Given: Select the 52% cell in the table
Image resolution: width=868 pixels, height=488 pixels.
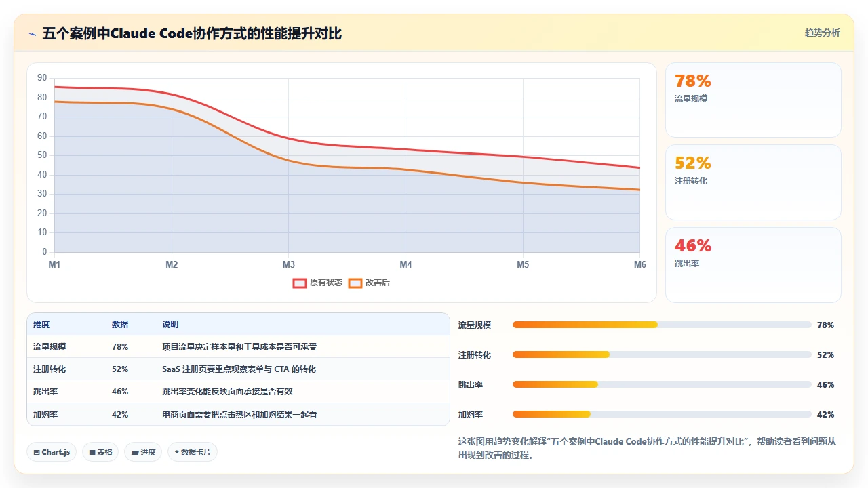Looking at the screenshot, I should 120,369.
